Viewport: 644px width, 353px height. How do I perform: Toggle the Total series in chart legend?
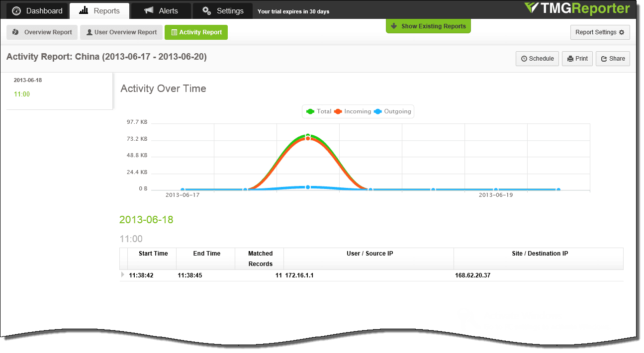pos(319,111)
